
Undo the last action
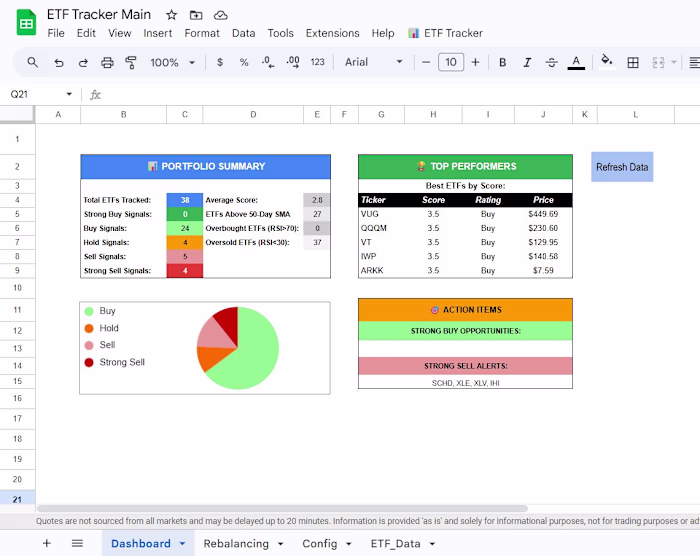(58, 63)
